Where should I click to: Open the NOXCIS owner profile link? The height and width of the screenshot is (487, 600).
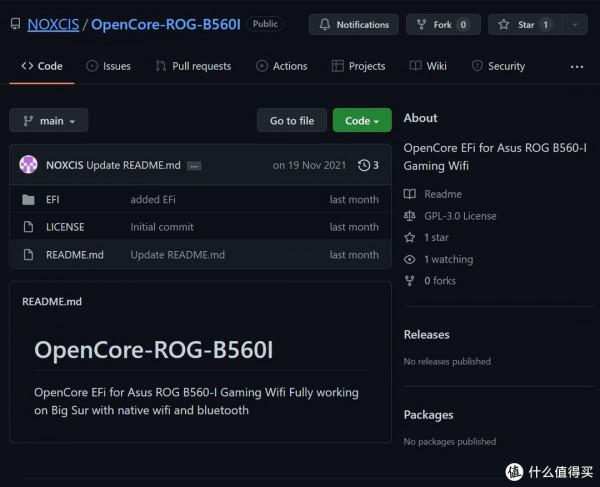(x=53, y=24)
